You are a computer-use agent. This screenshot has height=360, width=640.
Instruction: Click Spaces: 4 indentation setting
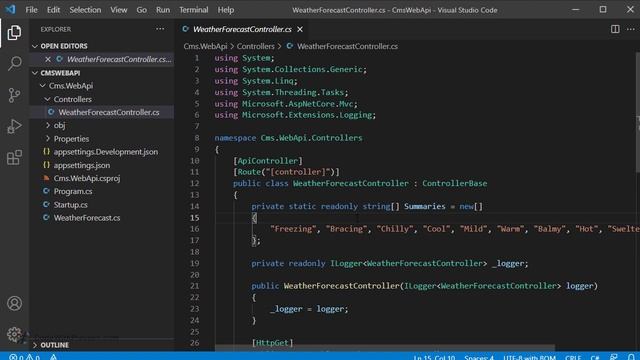click(x=478, y=357)
